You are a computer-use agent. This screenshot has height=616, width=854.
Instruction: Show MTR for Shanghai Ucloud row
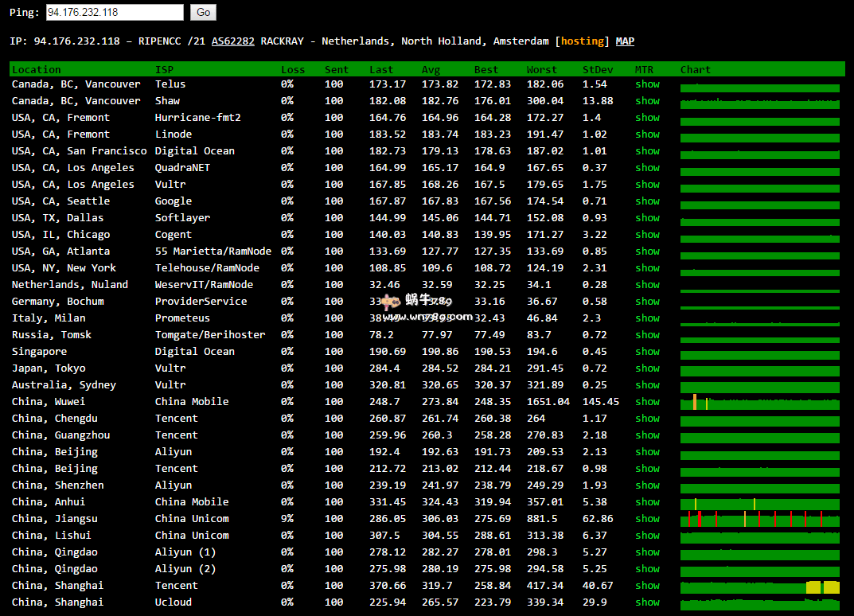tap(647, 602)
